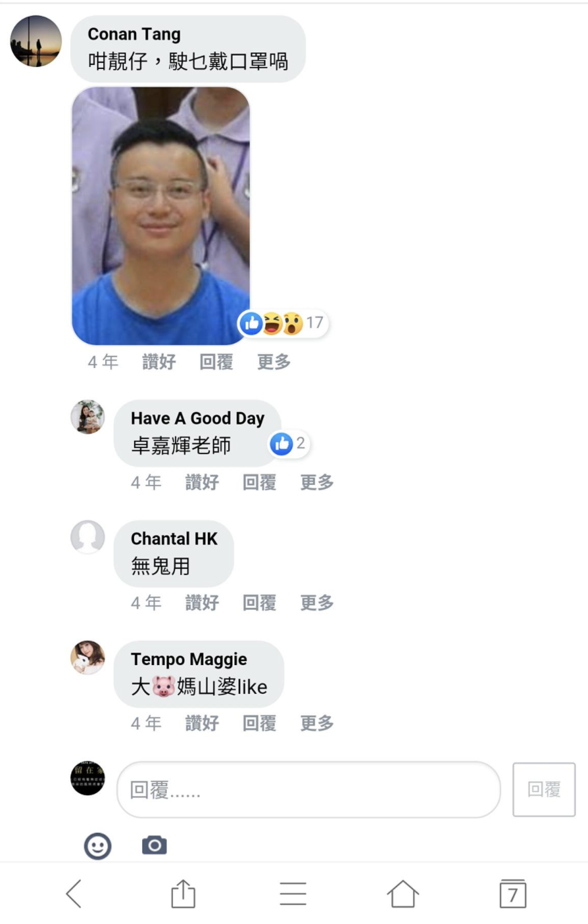Tap the camera icon to attach a photo
This screenshot has height=924, width=588.
155,845
